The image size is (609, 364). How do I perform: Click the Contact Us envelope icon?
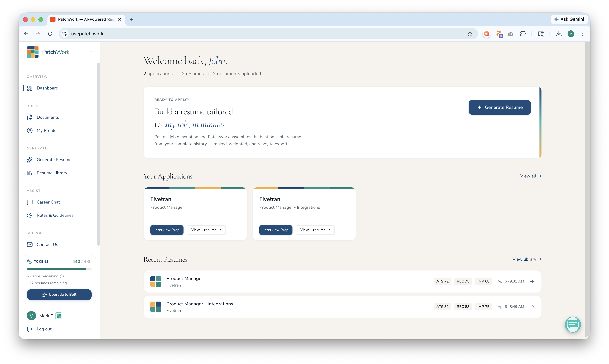coord(30,245)
